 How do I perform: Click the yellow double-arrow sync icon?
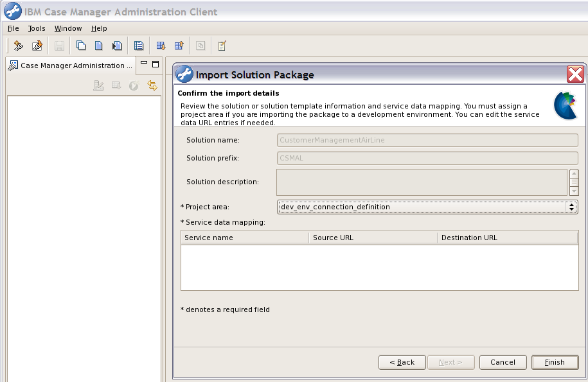pos(152,85)
